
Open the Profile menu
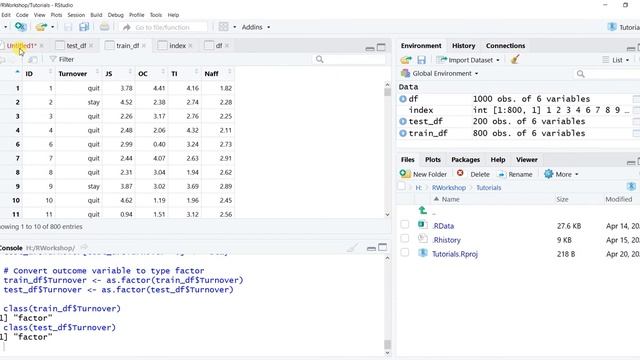(136, 15)
